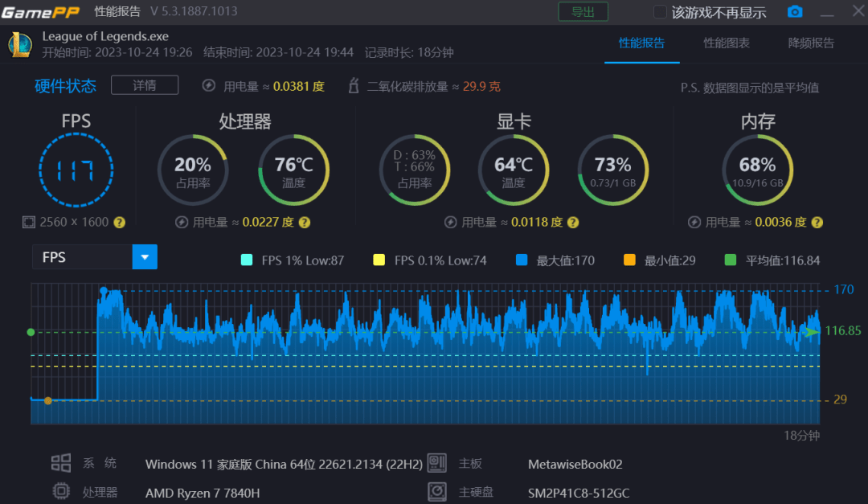Click the 'MetawiseBook02' motherboard text
Image resolution: width=868 pixels, height=504 pixels.
[575, 464]
